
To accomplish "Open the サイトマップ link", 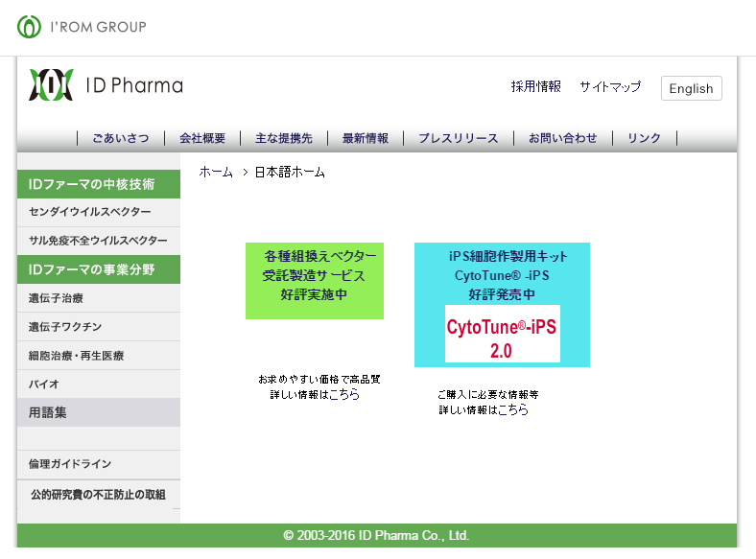I will coord(610,86).
